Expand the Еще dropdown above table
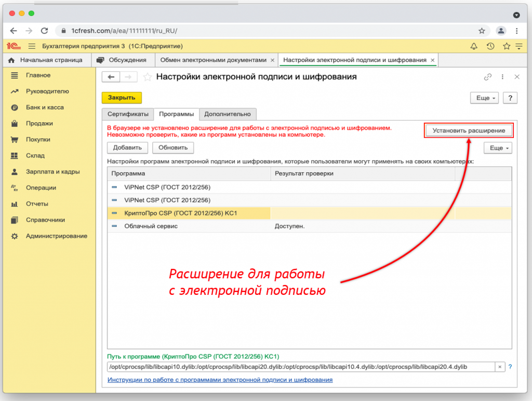The image size is (532, 401). (498, 148)
